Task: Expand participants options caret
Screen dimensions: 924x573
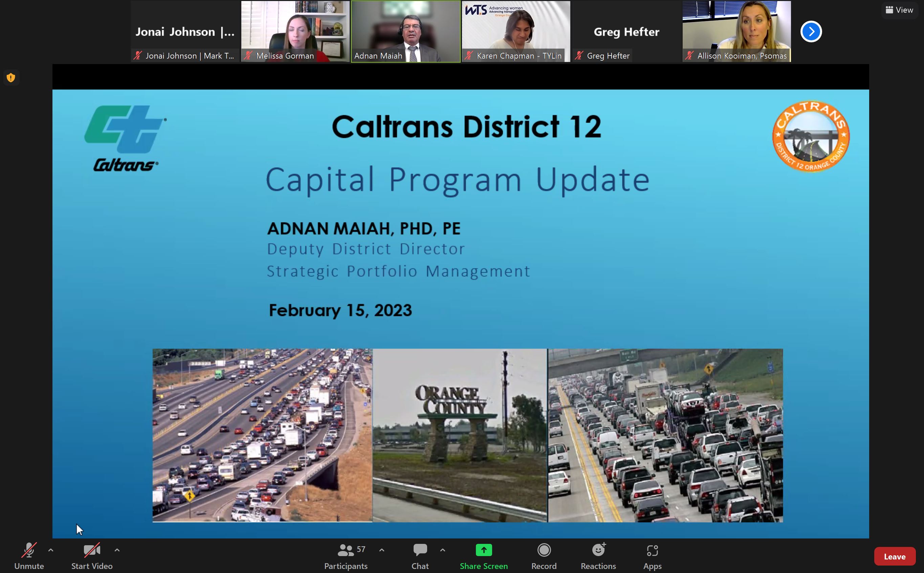Action: tap(382, 550)
